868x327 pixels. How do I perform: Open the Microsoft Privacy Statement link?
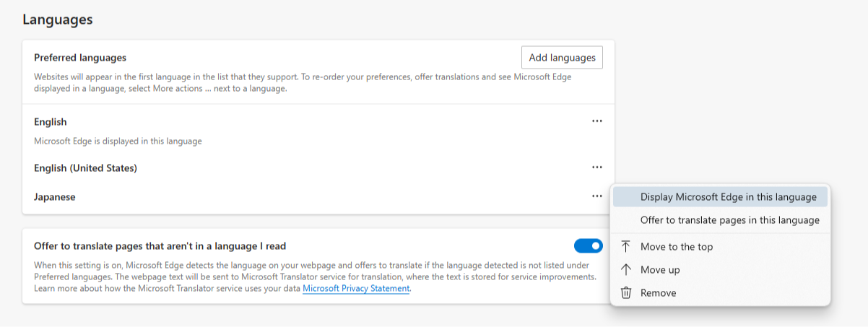pyautogui.click(x=356, y=288)
